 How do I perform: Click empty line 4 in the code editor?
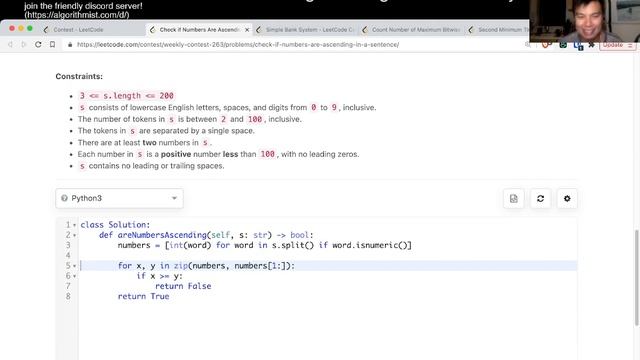(x=328, y=256)
